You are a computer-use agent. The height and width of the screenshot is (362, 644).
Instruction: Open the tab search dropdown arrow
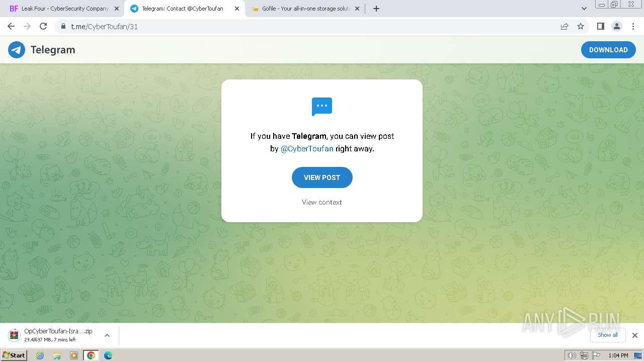point(584,9)
